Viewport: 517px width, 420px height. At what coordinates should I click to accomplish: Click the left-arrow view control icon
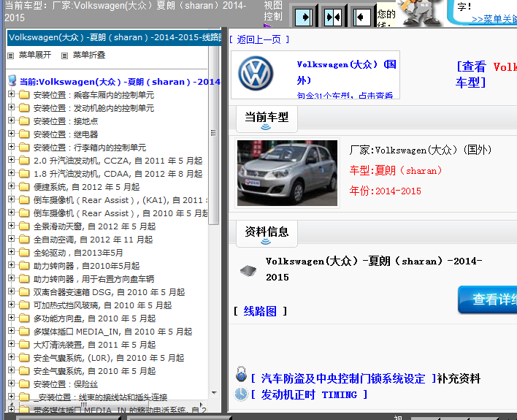(361, 15)
